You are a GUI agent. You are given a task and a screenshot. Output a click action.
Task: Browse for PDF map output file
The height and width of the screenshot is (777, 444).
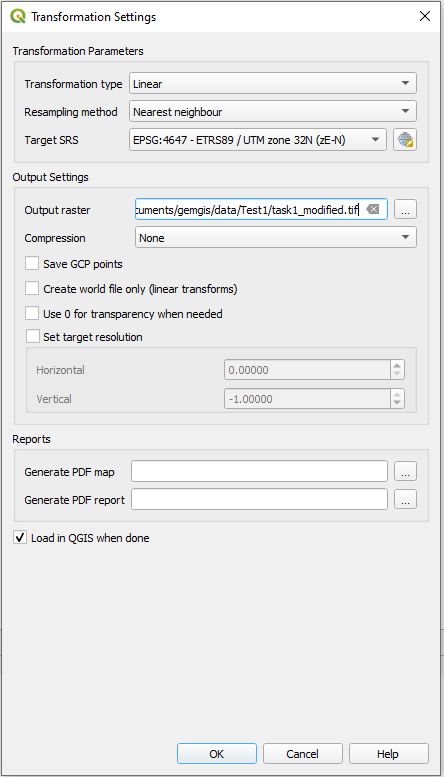click(x=405, y=471)
